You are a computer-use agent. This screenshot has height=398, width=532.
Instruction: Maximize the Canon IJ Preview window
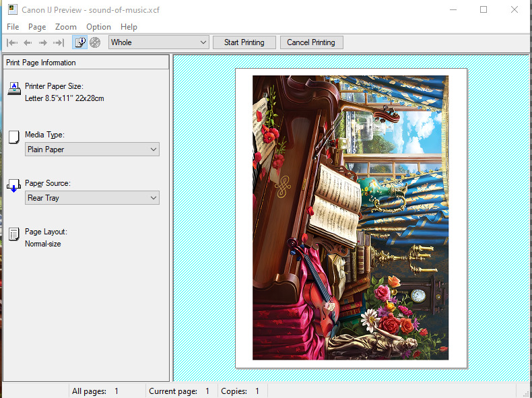click(484, 9)
